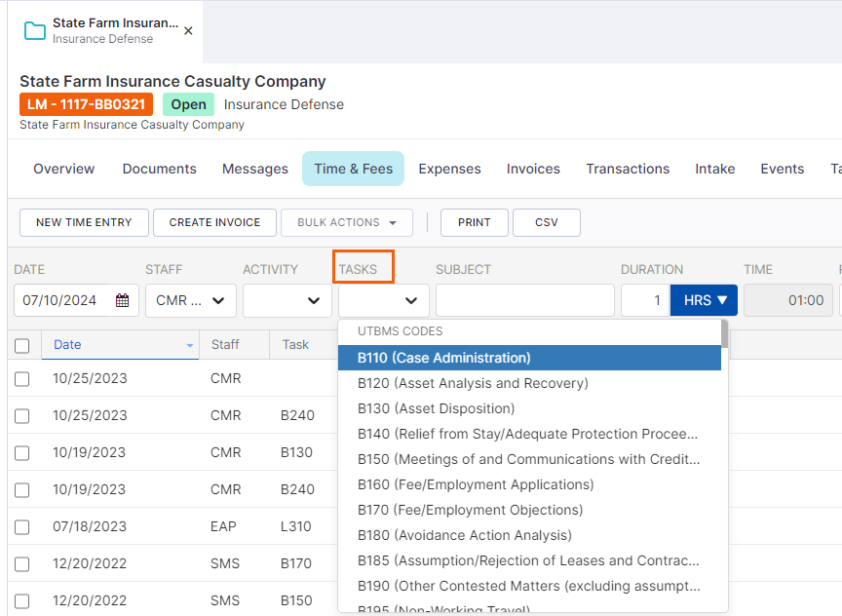The width and height of the screenshot is (842, 616).
Task: Open the calendar date picker icon
Action: (123, 300)
